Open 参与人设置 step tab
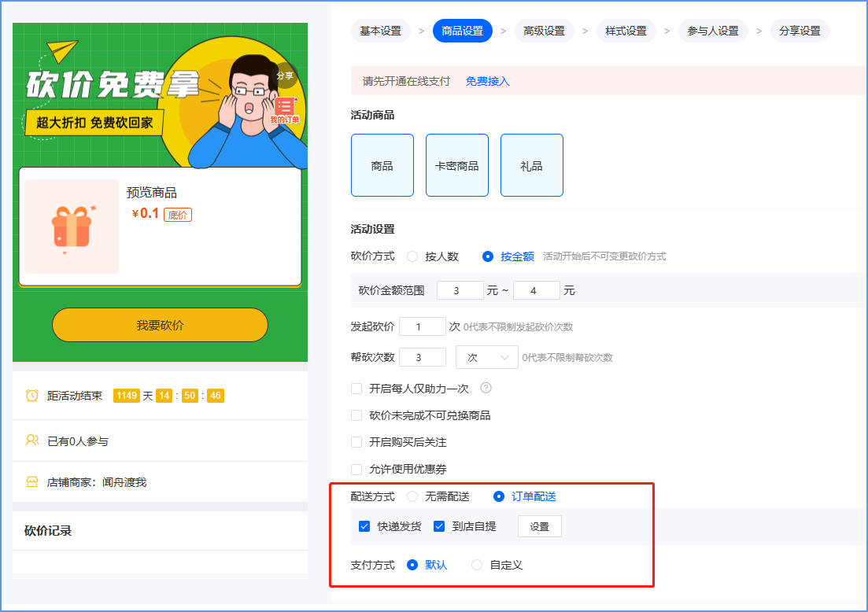This screenshot has height=612, width=868. point(713,31)
